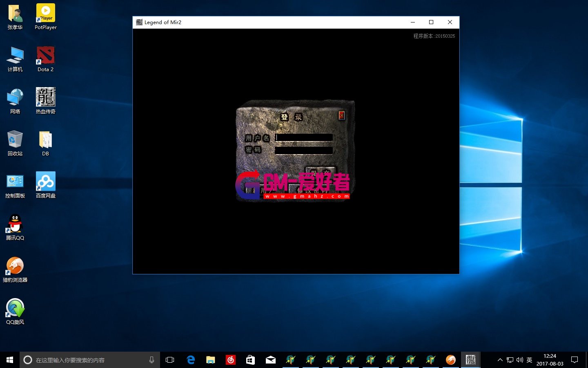The width and height of the screenshot is (588, 368).
Task: Open the volume control in the tray
Action: 520,360
